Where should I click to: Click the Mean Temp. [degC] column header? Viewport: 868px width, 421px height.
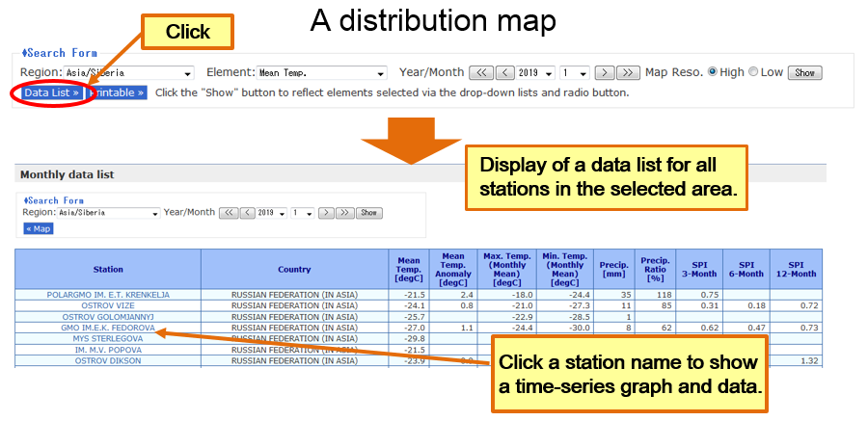click(x=409, y=270)
